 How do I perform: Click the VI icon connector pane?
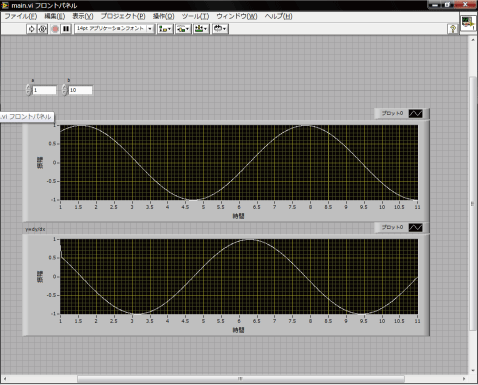pos(468,23)
